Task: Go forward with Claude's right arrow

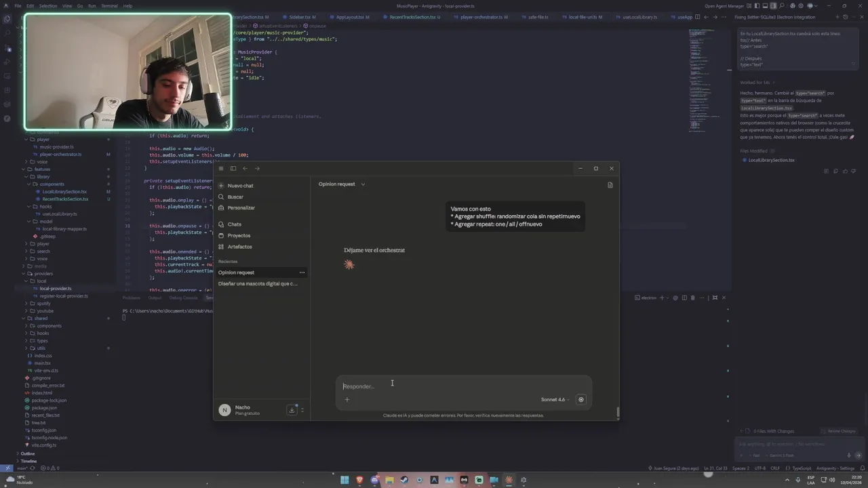Action: tap(257, 168)
